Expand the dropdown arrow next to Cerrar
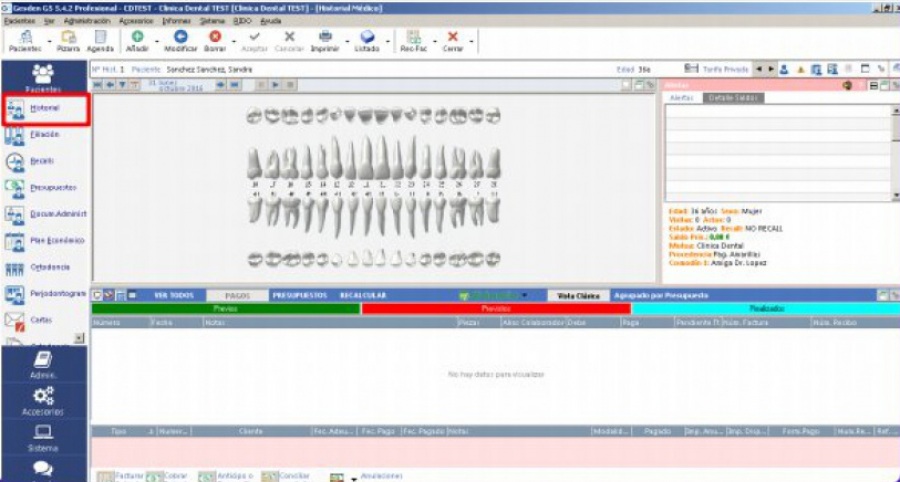Viewport: 900px width, 482px height. [471, 42]
